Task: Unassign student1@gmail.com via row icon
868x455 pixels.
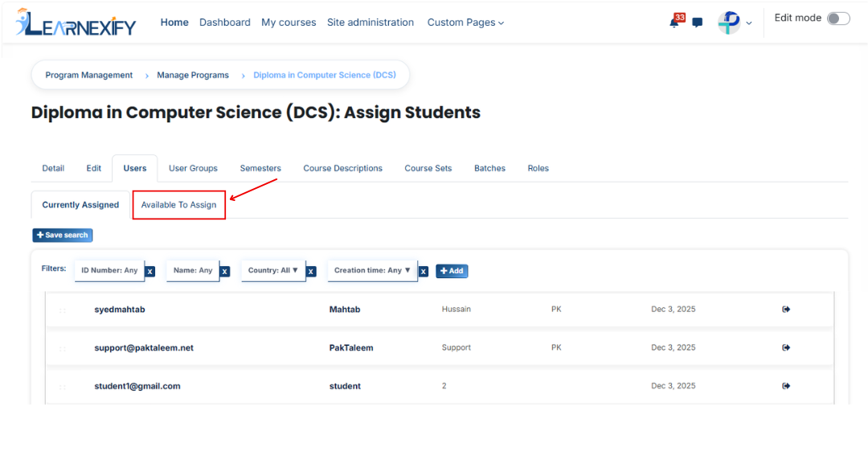Action: [x=786, y=386]
